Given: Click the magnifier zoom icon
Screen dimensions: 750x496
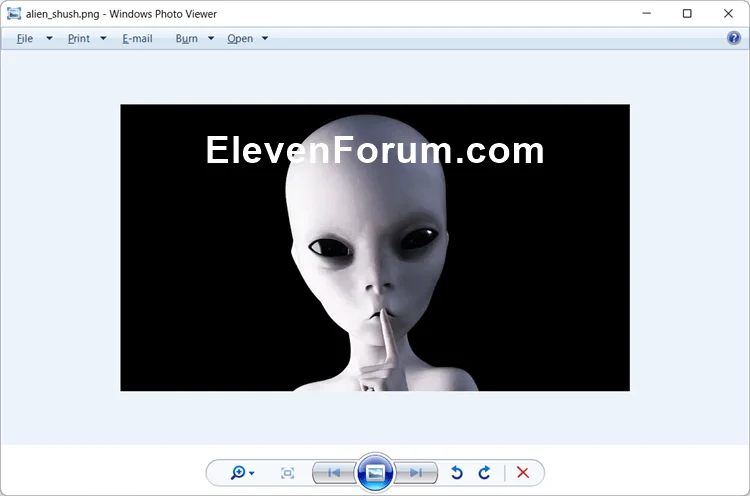Looking at the screenshot, I should point(238,473).
